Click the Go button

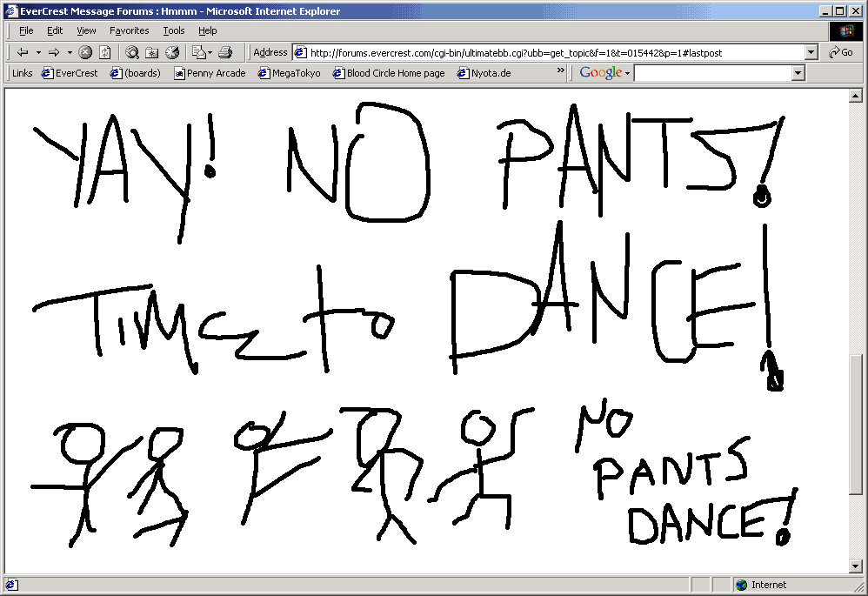tap(841, 52)
